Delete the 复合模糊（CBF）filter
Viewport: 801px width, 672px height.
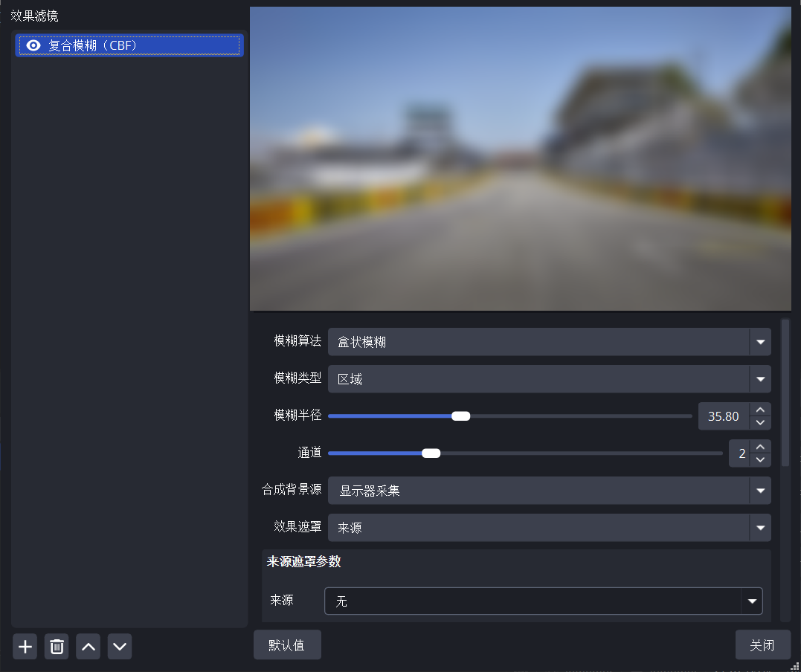pos(56,646)
